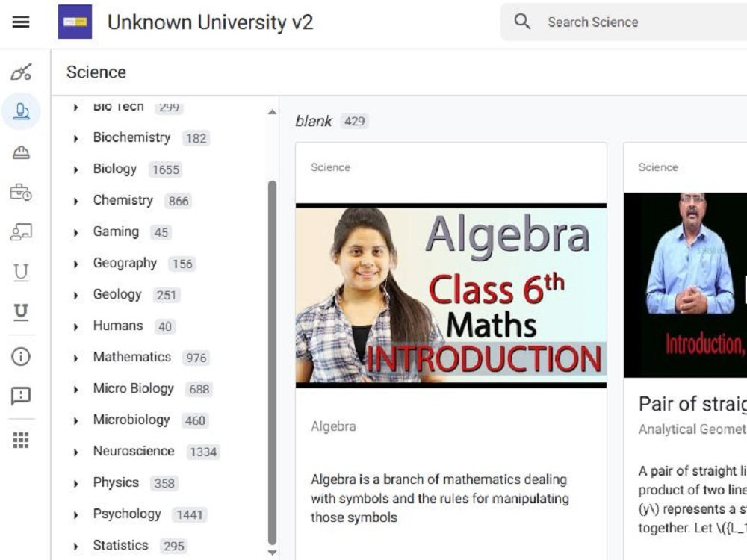Click the Neuroscience count badge 1334
Viewport: 747px width, 560px height.
coord(203,452)
